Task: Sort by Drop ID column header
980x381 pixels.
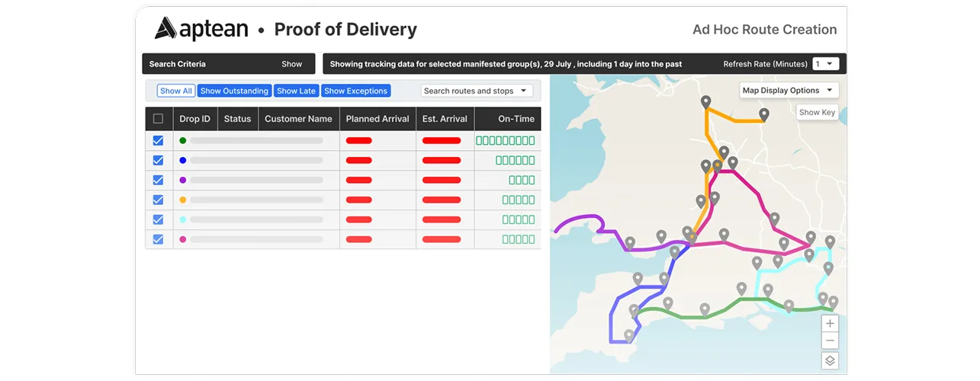Action: [195, 119]
